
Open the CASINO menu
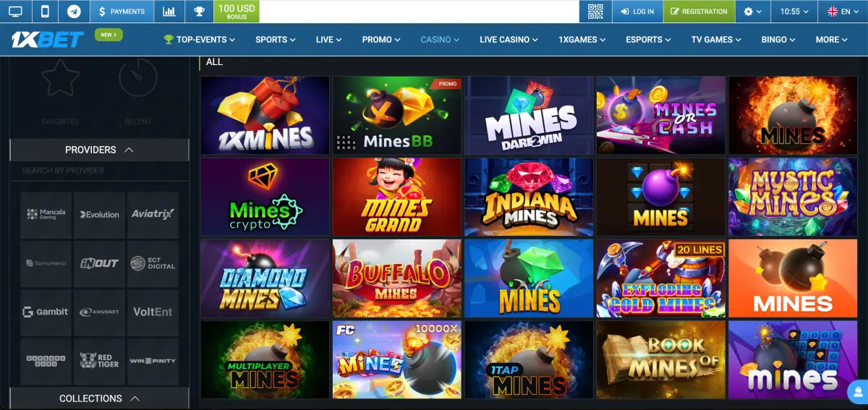click(x=440, y=40)
